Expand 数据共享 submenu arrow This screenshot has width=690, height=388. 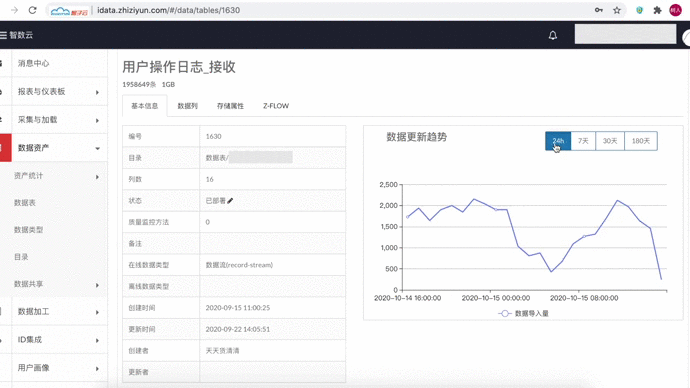97,285
